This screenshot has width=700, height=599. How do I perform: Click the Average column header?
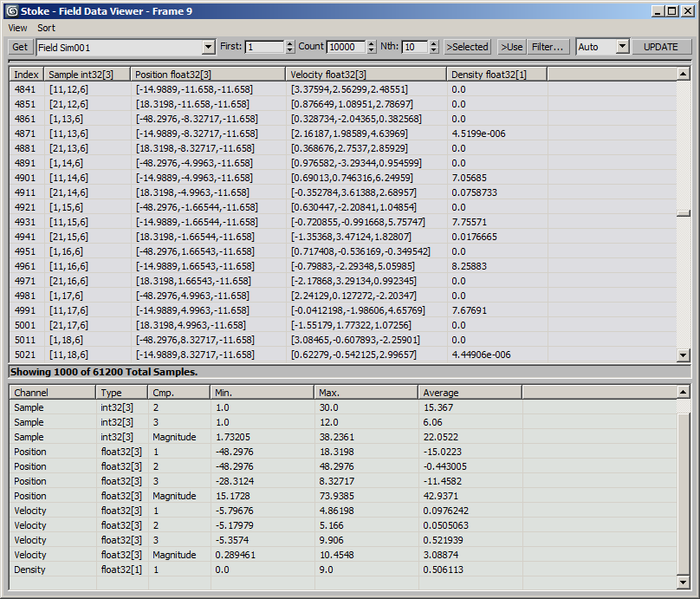click(470, 393)
